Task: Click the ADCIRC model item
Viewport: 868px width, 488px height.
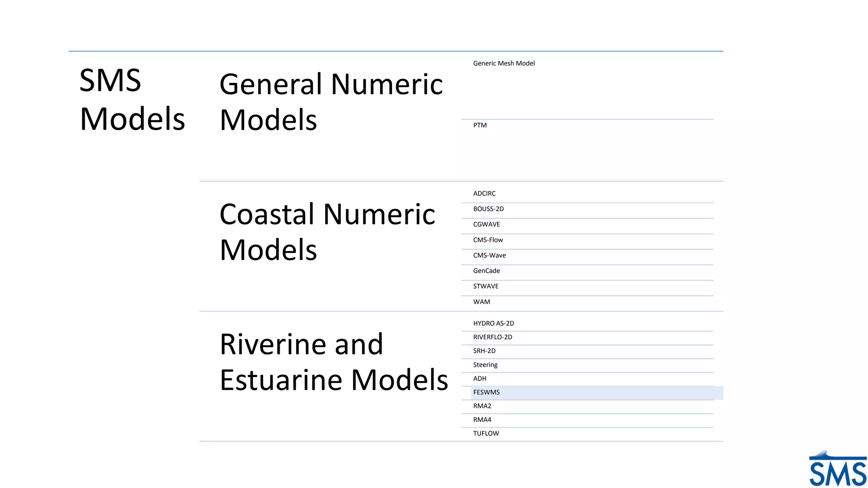Action: point(484,194)
